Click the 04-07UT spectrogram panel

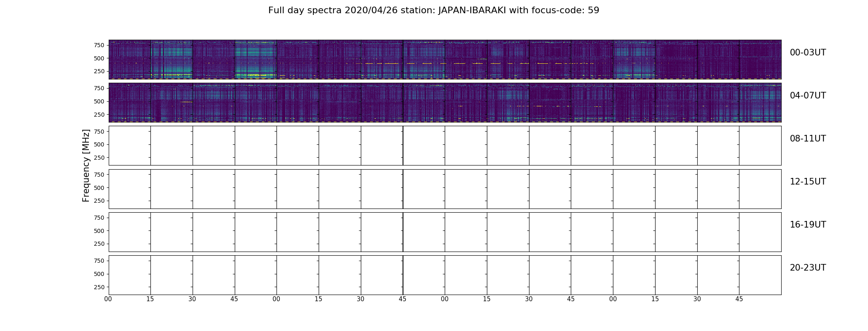(445, 103)
